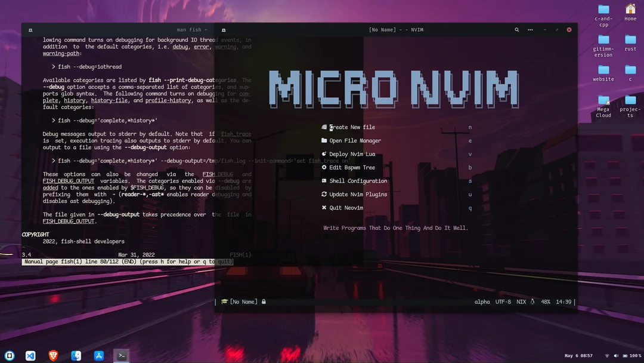Mute the volume in the system tray
The image size is (644, 363).
coord(615,355)
